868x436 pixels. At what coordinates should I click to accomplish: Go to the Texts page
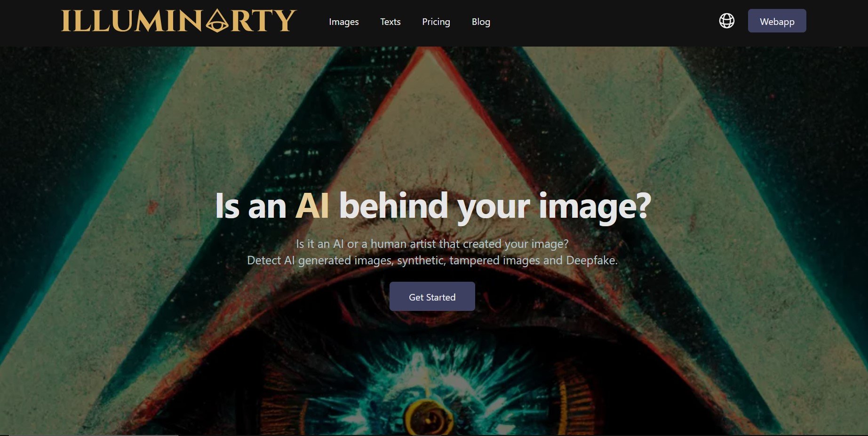(x=390, y=22)
